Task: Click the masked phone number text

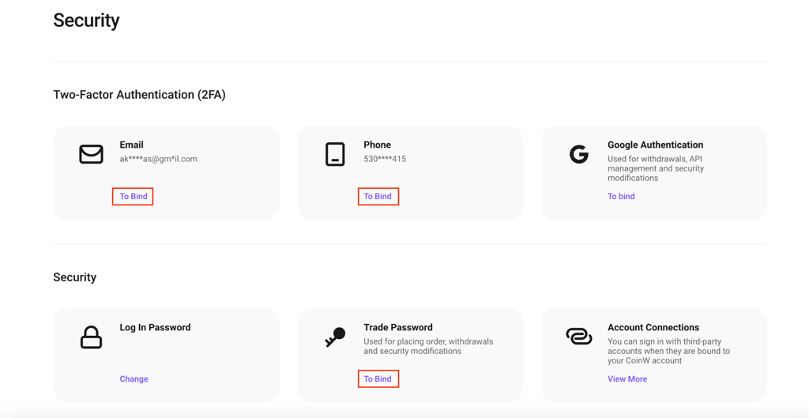Action: [x=385, y=159]
